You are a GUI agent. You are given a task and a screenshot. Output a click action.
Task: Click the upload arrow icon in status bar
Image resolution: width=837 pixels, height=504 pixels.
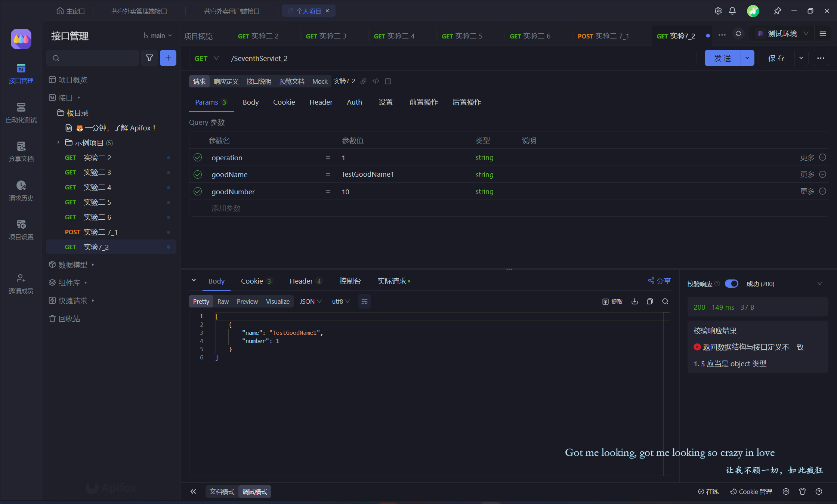pyautogui.click(x=786, y=491)
